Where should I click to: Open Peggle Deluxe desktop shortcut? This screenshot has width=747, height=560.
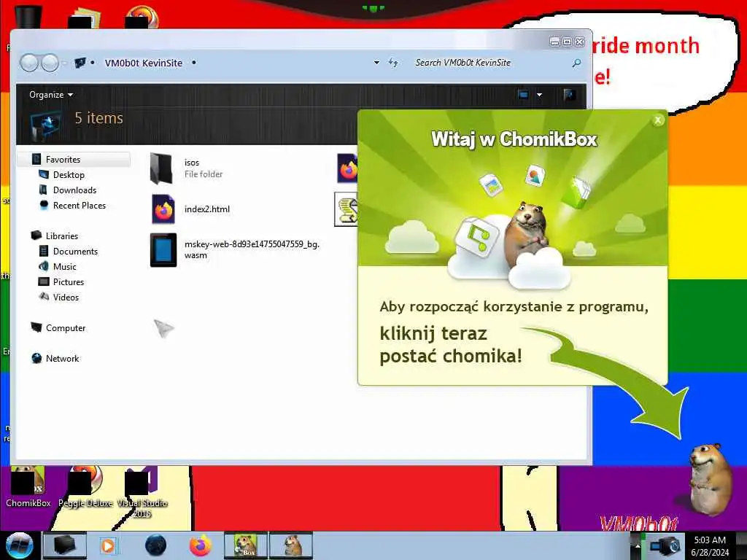[85, 486]
